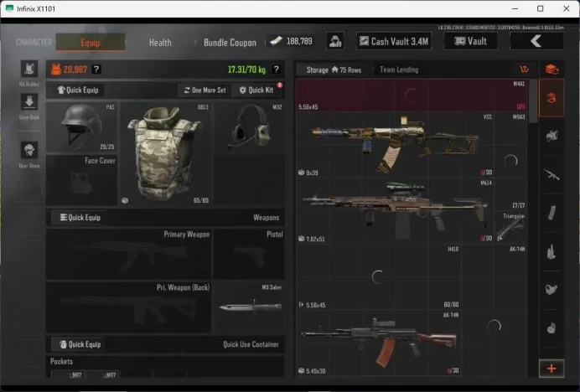580x392 pixels.
Task: Open the Quick Kit button
Action: [256, 90]
